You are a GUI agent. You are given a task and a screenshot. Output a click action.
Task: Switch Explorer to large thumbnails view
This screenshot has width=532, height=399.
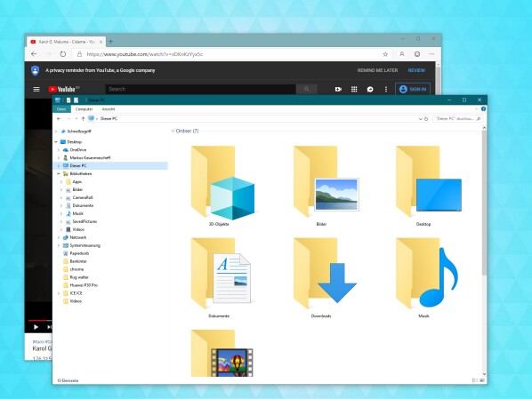[x=482, y=380]
